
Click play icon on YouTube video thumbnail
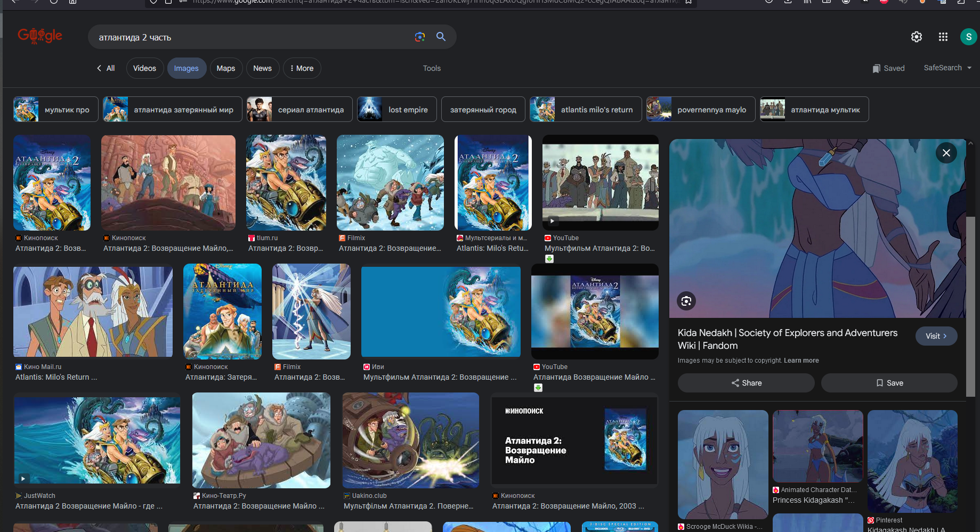pos(552,221)
